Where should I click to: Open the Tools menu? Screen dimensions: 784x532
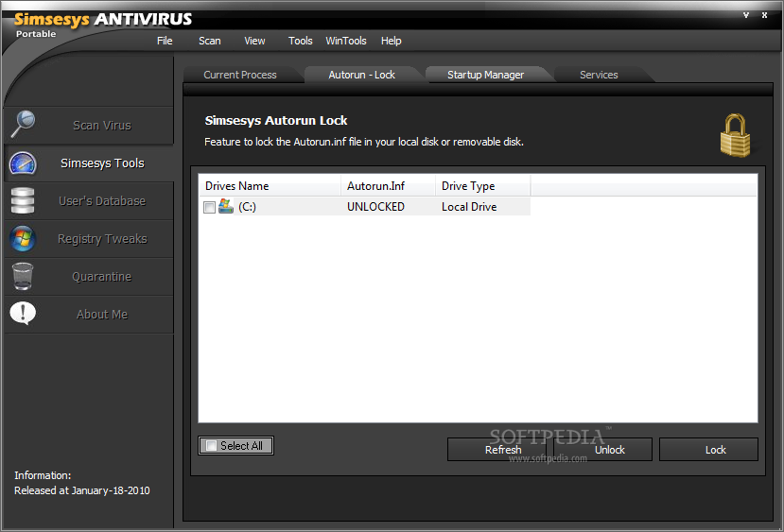(x=300, y=41)
